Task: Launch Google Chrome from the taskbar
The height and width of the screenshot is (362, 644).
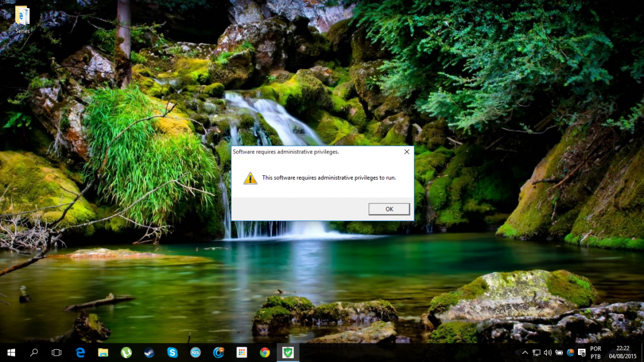Action: click(265, 352)
